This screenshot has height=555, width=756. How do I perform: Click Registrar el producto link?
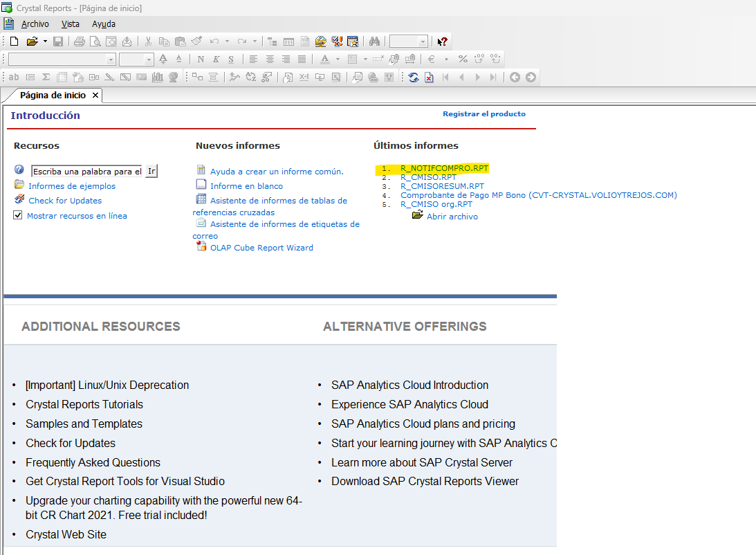pos(484,113)
